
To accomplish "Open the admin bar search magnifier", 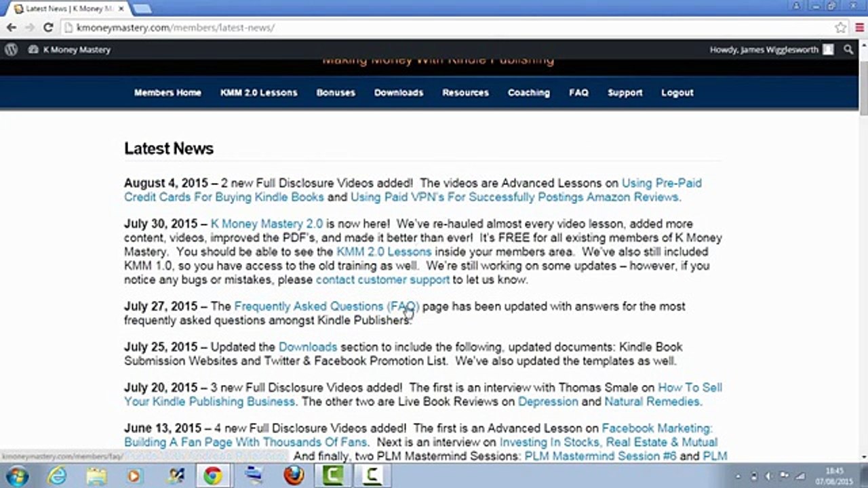I will tap(848, 49).
